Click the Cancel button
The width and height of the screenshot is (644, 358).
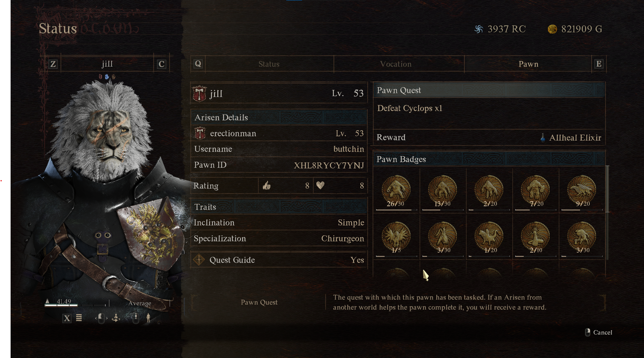(599, 332)
